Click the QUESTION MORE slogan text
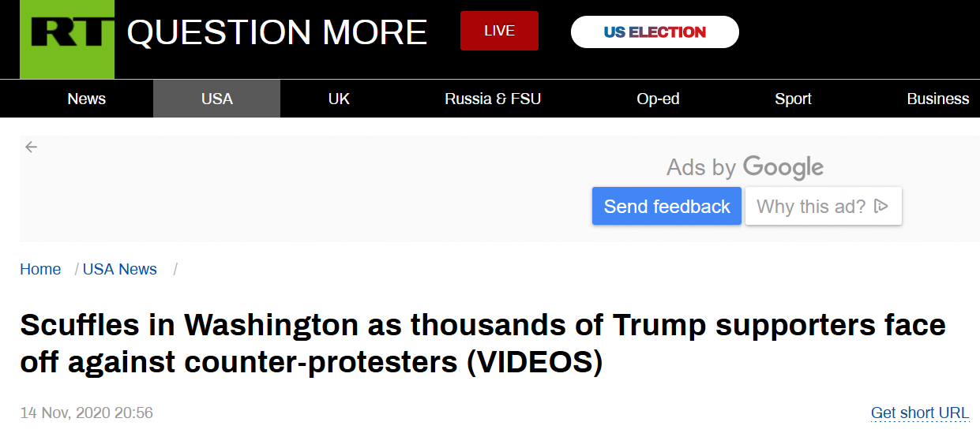The image size is (980, 437). pyautogui.click(x=277, y=32)
